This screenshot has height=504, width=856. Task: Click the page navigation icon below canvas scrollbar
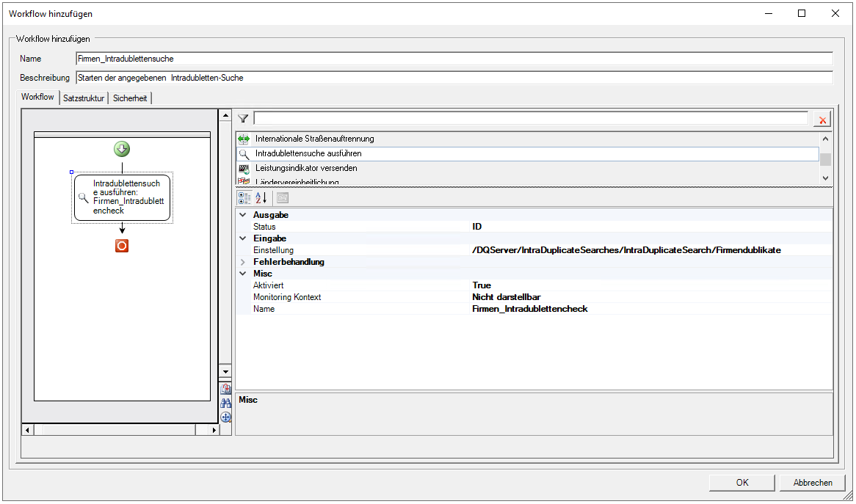[225, 389]
